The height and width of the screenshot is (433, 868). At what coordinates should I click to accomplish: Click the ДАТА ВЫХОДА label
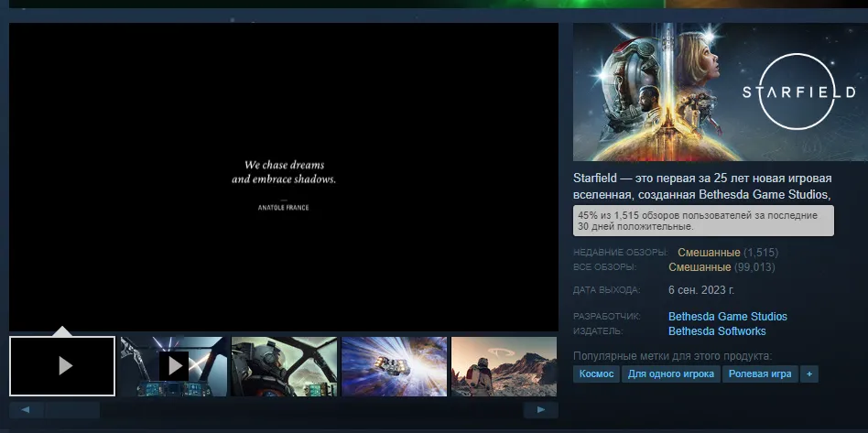click(607, 289)
